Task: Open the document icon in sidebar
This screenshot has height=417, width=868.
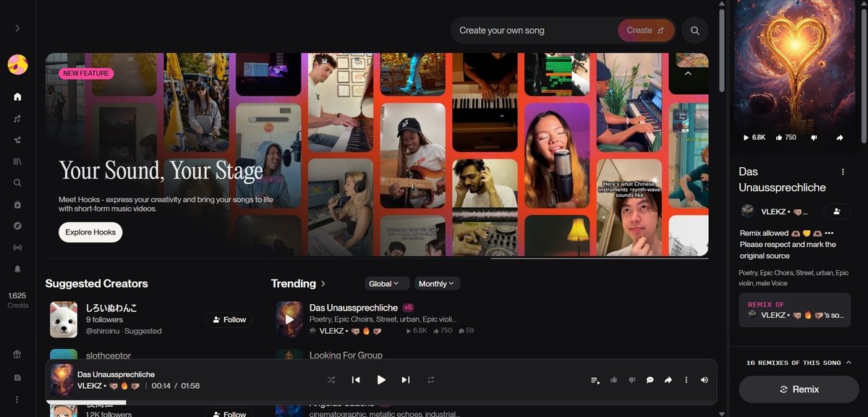Action: pyautogui.click(x=17, y=377)
